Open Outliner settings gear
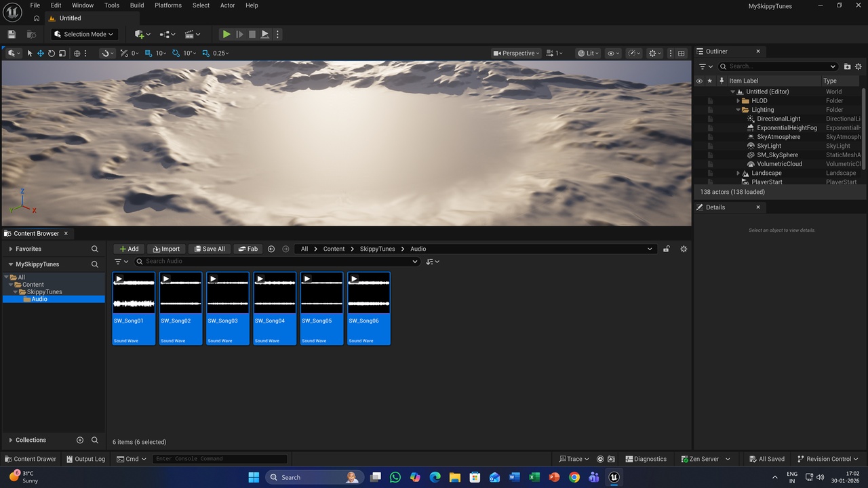The width and height of the screenshot is (868, 488). coord(858,66)
